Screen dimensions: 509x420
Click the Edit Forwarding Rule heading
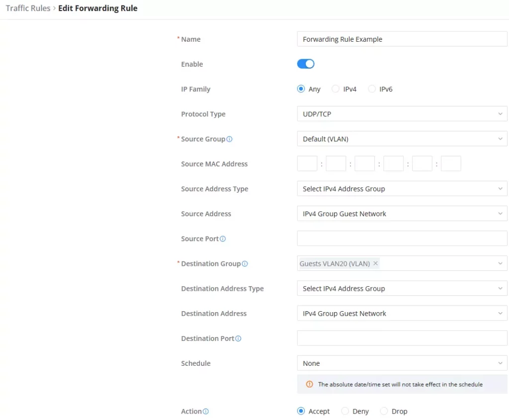tap(98, 8)
